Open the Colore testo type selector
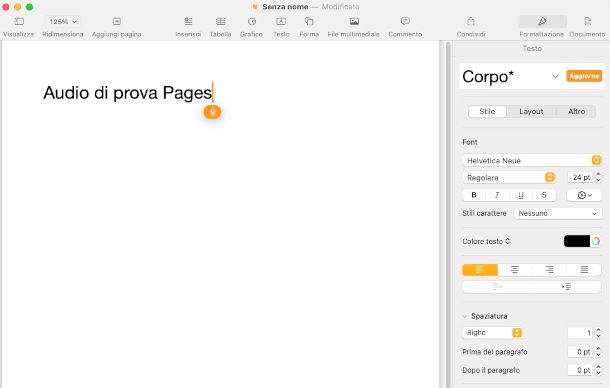Viewport: 610px width, 388px height. tap(486, 241)
